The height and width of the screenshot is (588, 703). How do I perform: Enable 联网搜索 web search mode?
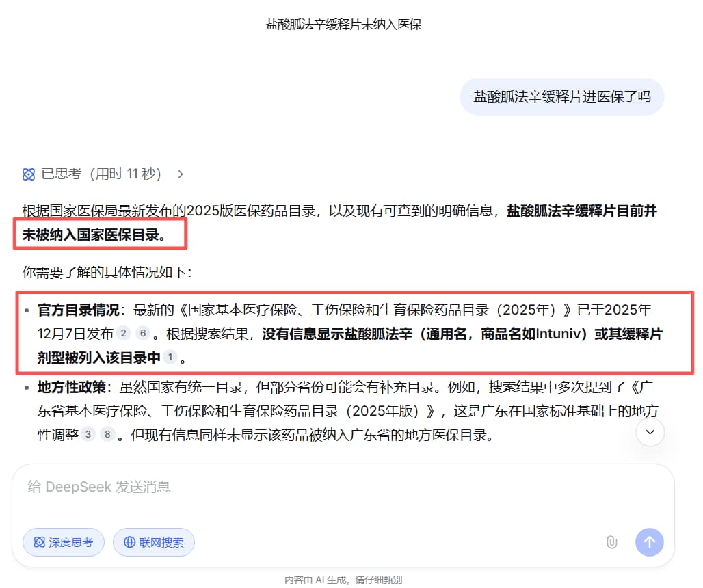(153, 542)
